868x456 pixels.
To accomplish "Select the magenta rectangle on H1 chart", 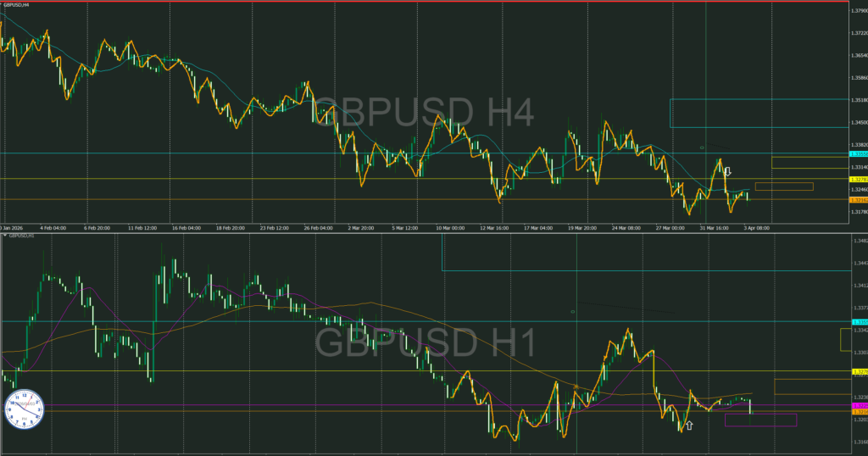I will click(x=760, y=420).
